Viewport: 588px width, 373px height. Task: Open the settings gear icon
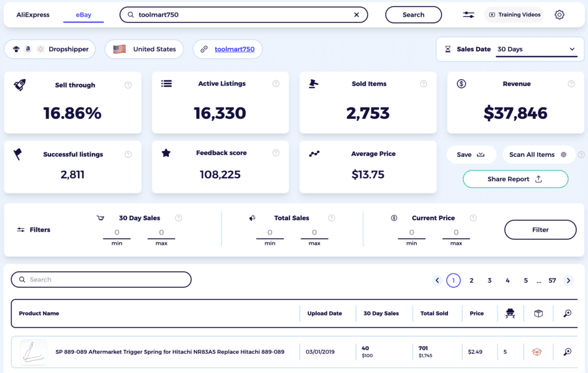pyautogui.click(x=559, y=14)
